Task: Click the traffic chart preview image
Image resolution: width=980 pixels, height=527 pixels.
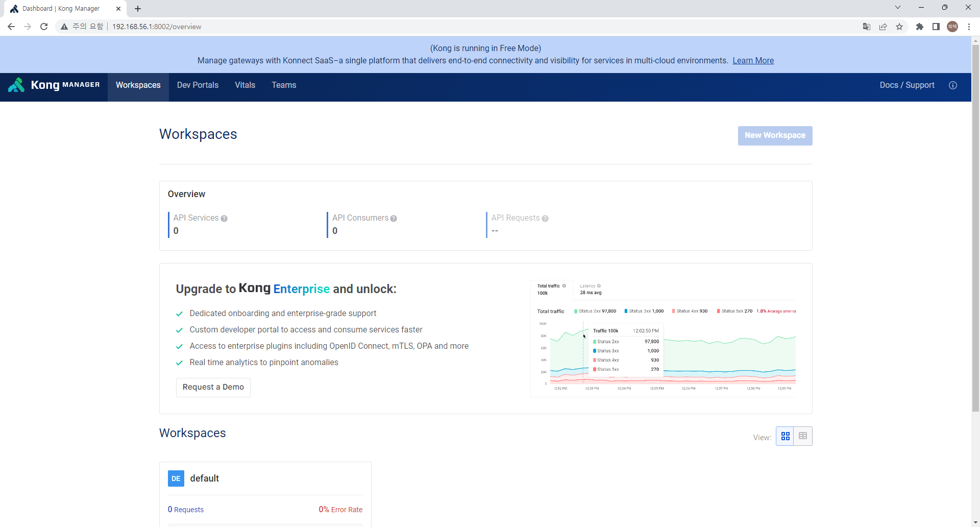Action: [x=664, y=338]
